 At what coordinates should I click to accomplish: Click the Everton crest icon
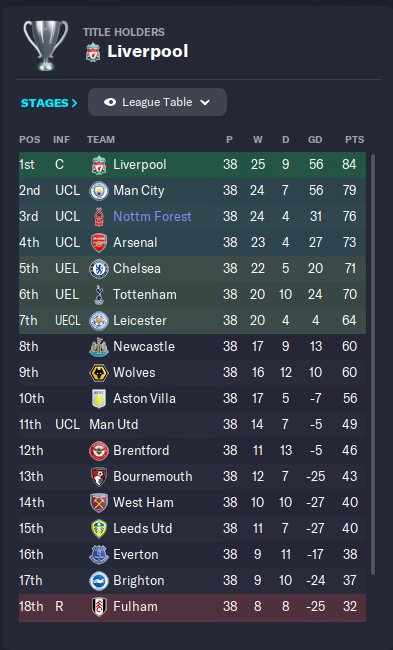(x=99, y=555)
